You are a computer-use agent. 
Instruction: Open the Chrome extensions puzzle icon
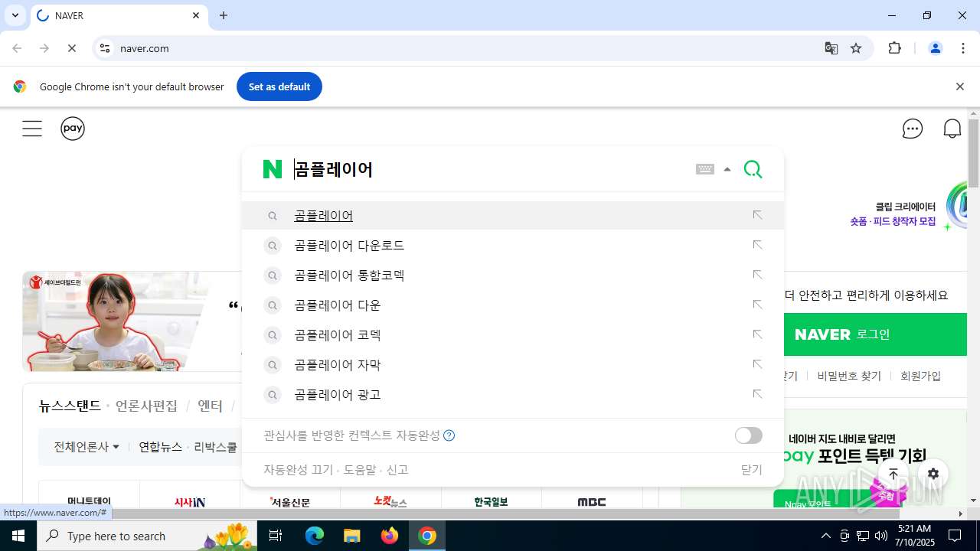(x=894, y=48)
